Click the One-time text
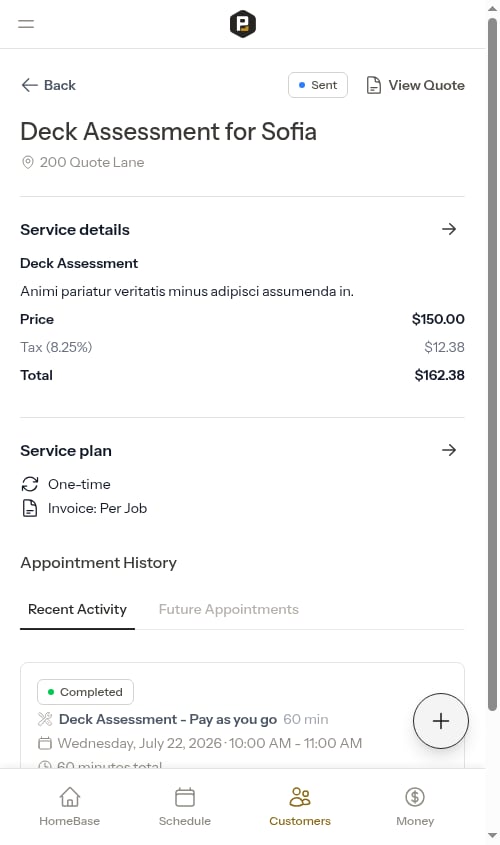 (x=79, y=484)
